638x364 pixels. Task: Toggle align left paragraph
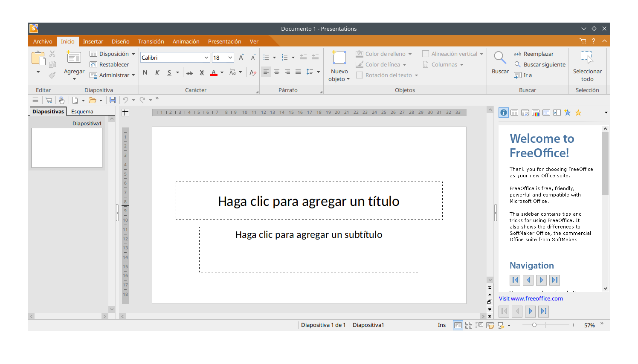coord(266,72)
